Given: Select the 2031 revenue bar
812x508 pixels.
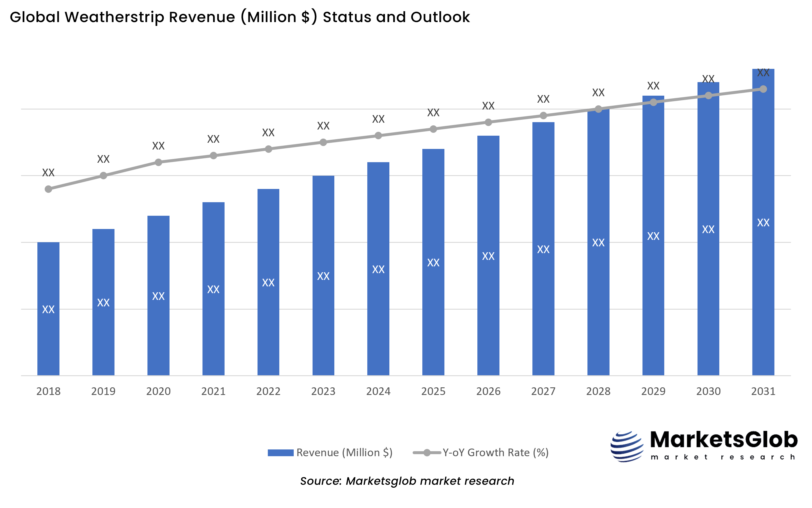Looking at the screenshot, I should coord(763,222).
